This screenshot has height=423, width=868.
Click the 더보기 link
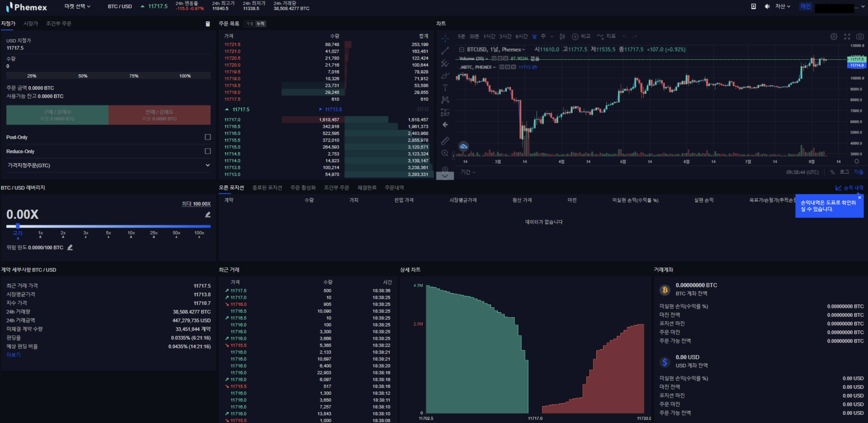[x=13, y=355]
